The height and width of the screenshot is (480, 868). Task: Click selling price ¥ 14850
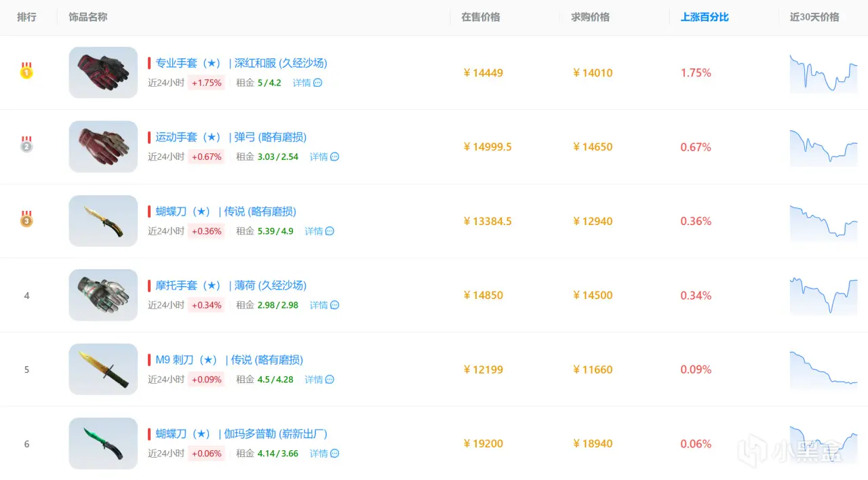(484, 296)
